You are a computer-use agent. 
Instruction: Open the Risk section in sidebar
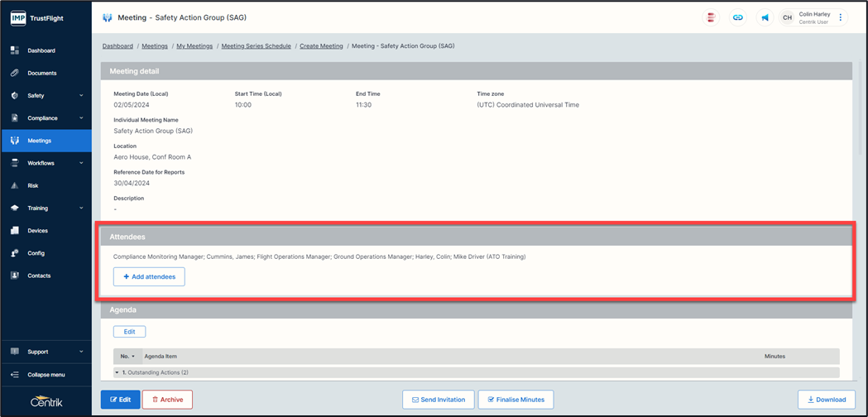coord(33,185)
